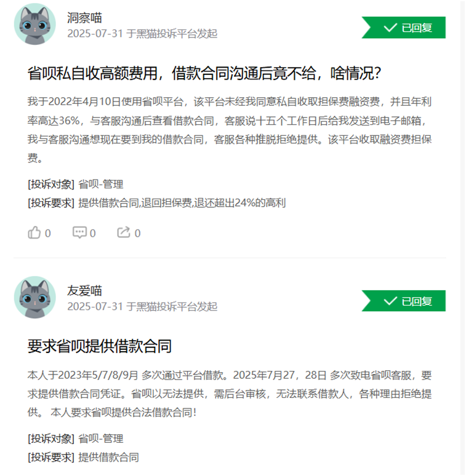Click first 已回复 status badge

pyautogui.click(x=404, y=28)
